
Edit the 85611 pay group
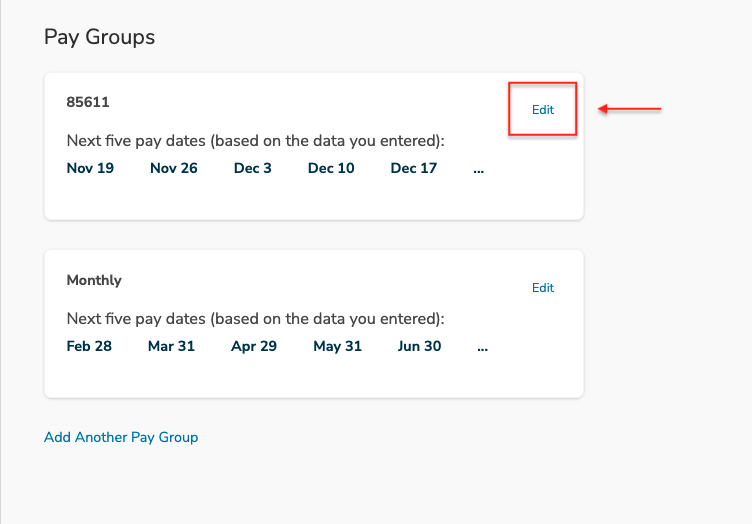pyautogui.click(x=542, y=110)
